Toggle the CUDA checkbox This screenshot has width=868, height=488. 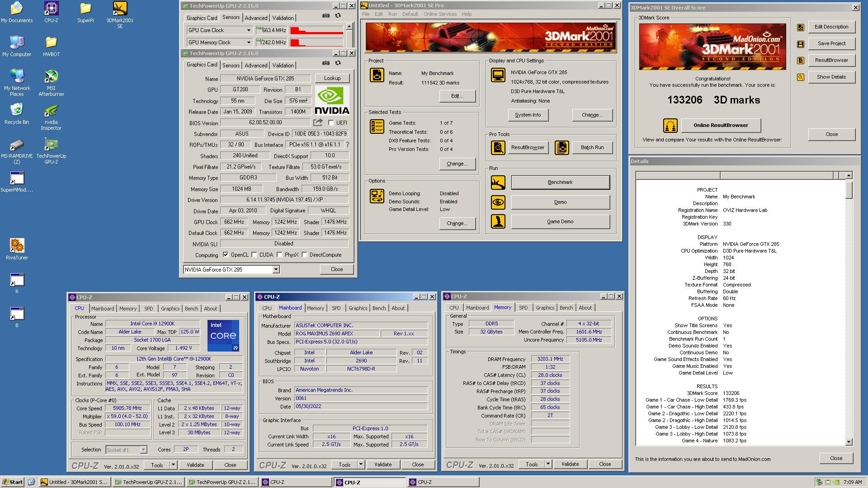[255, 255]
